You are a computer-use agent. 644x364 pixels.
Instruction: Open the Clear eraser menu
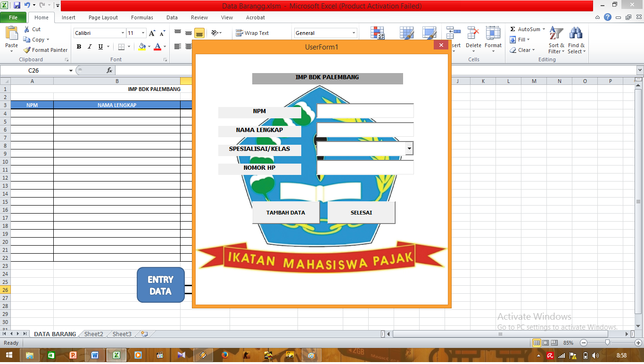[x=522, y=50]
